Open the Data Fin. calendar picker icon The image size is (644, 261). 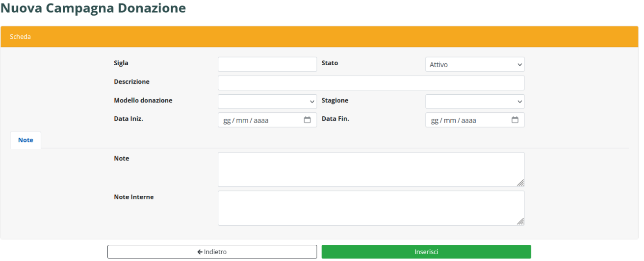point(515,120)
